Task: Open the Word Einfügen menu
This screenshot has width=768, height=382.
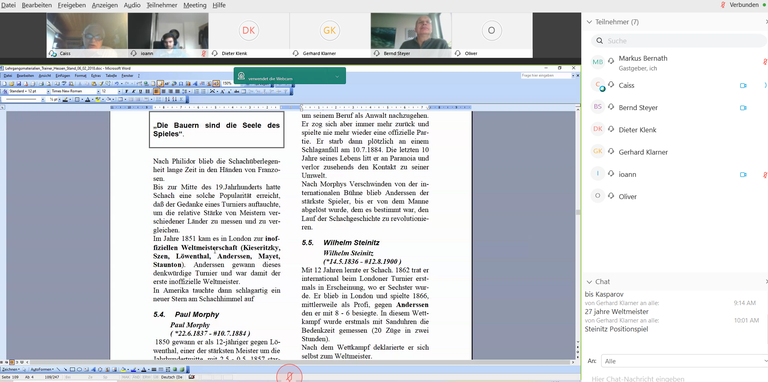Action: pos(63,76)
